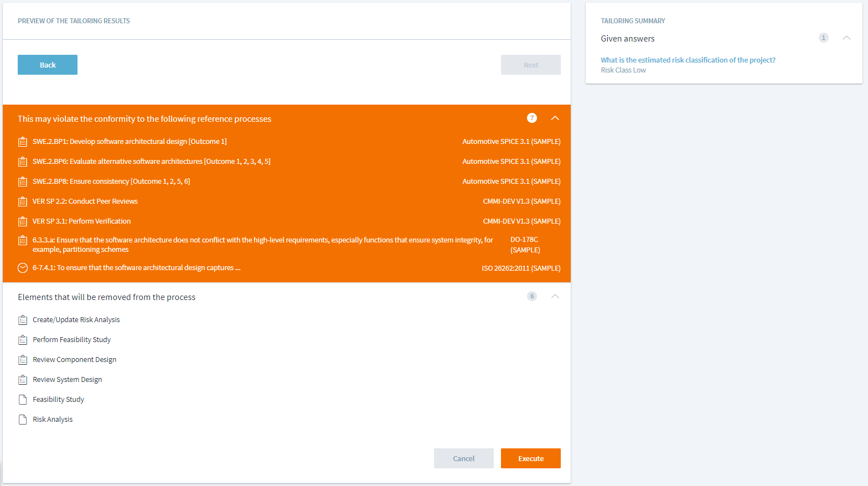Click the clipboard icon beside SWE.2.BP1
Screen dimensions: 868x486
tap(23, 142)
